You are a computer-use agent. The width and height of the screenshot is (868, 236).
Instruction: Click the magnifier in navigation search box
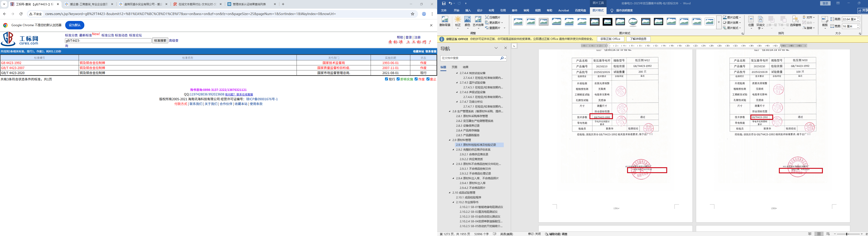(x=502, y=58)
